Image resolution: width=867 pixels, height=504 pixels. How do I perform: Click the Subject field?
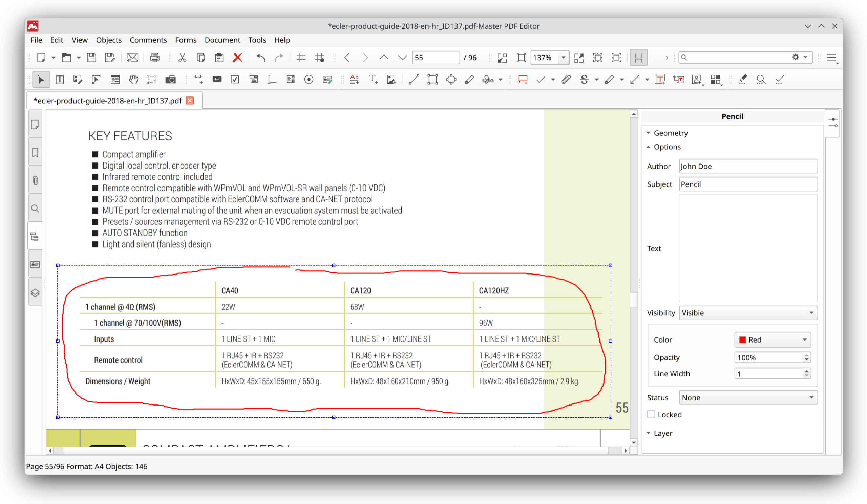[x=748, y=184]
